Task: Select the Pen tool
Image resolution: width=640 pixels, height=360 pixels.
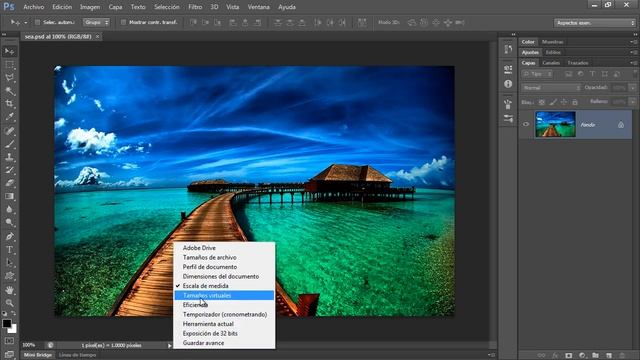Action: coord(9,236)
